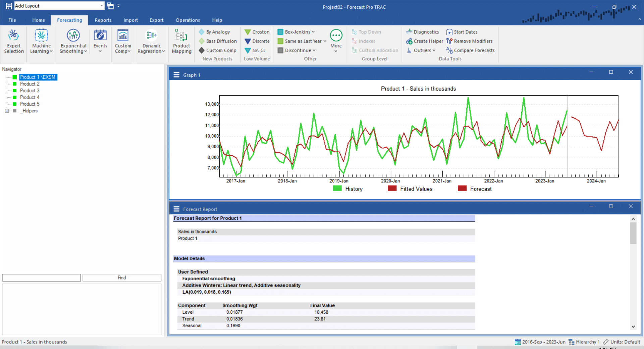Select Product 5 in Navigator

point(30,104)
